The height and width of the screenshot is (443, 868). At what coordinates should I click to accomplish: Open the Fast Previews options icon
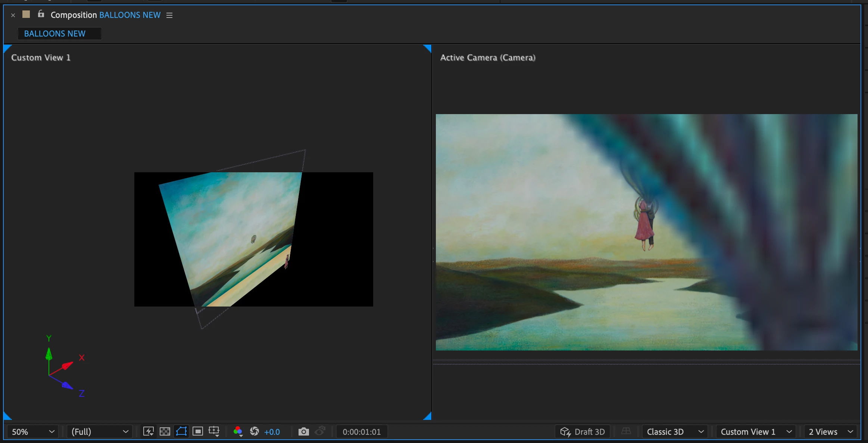pos(148,431)
